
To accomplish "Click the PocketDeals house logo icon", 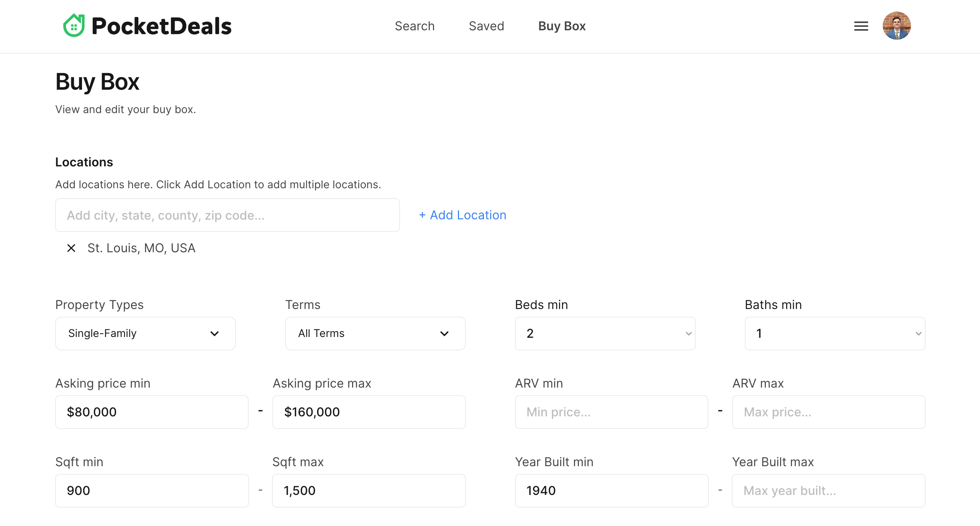I will click(x=74, y=26).
